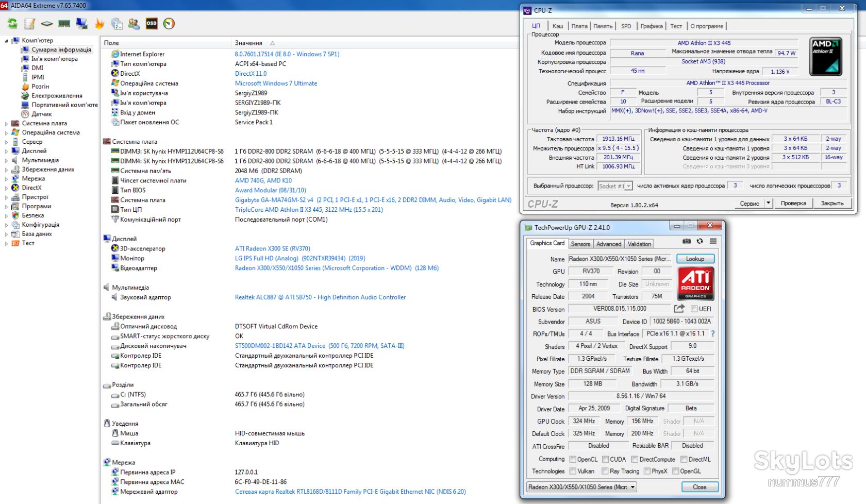Take a GPU-Z screenshot with the camera icon
Viewport: 866px width, 504px height.
[687, 241]
